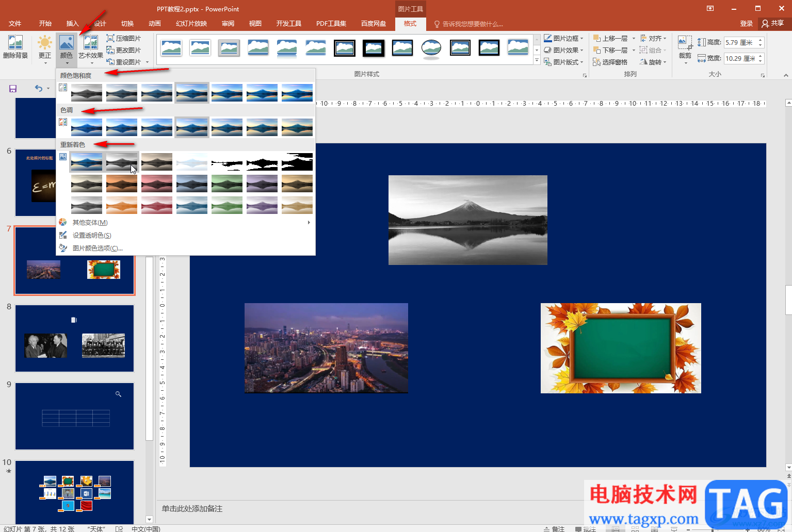Click the Group (组合) button
792x532 pixels.
[x=653, y=50]
